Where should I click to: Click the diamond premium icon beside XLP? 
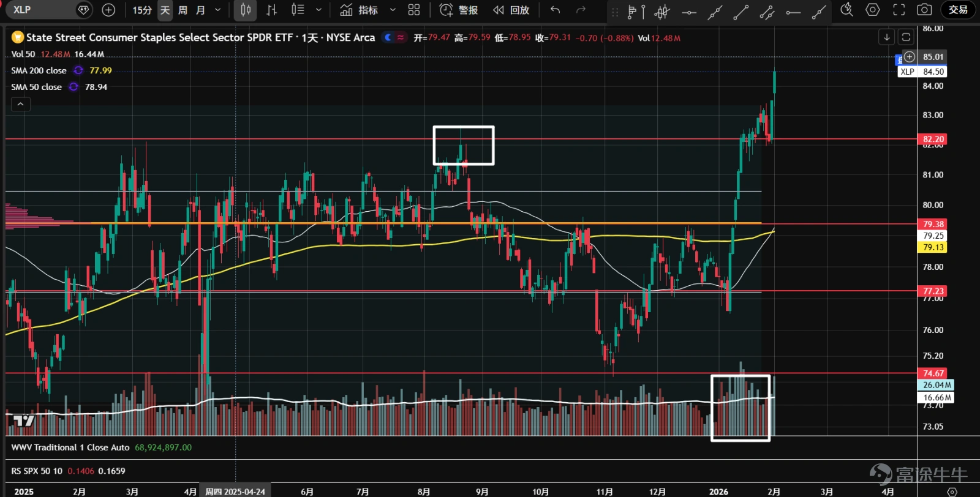[84, 10]
